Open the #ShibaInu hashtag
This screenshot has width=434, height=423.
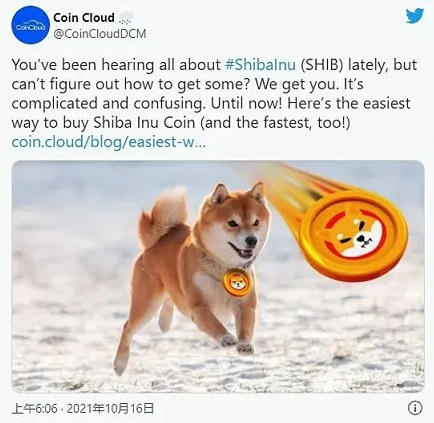[x=260, y=65]
